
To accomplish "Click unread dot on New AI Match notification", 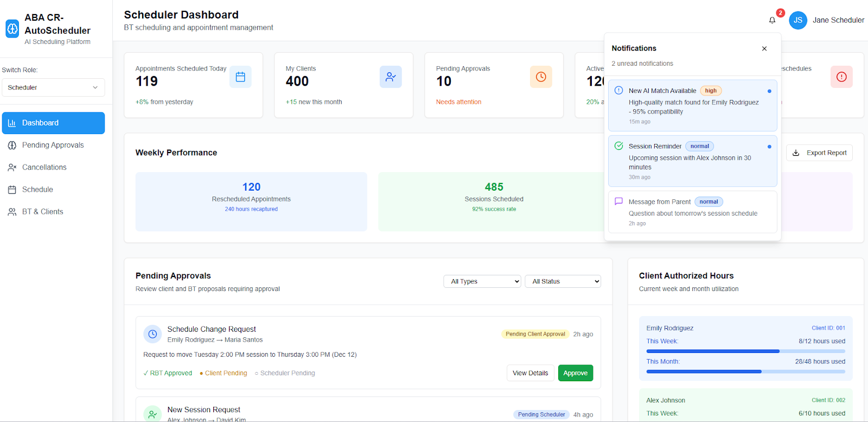I will [x=769, y=91].
